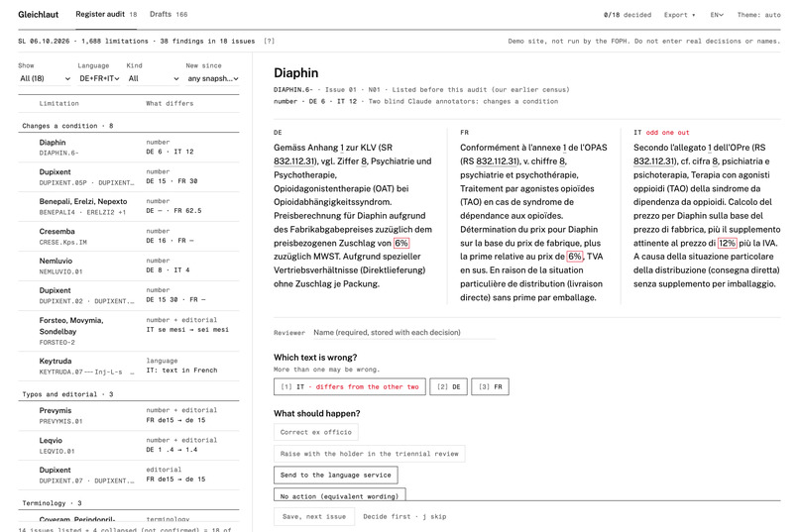
Task: Switch to the Drafts tab
Action: tap(169, 14)
